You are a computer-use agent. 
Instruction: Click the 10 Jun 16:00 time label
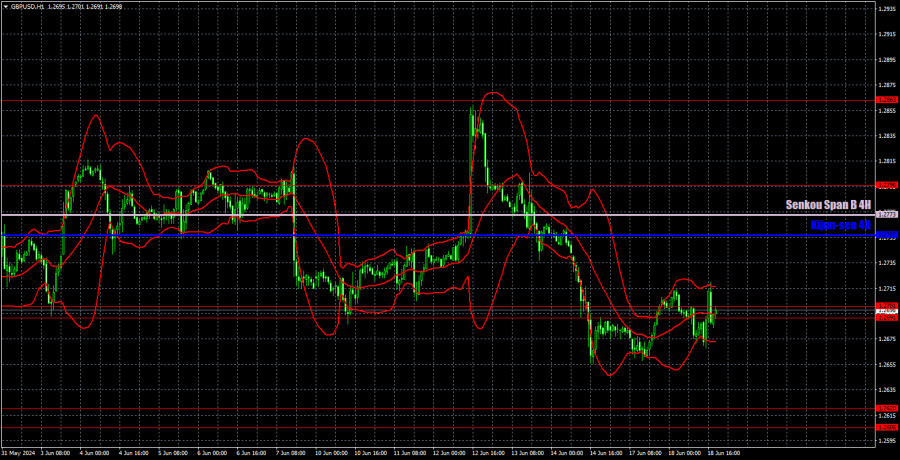(x=369, y=453)
